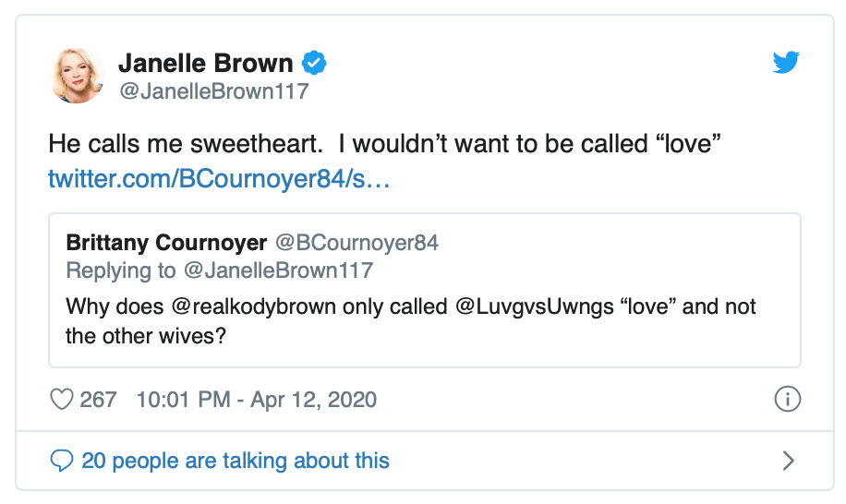Like the tweet with heart icon
The image size is (846, 504).
61,400
